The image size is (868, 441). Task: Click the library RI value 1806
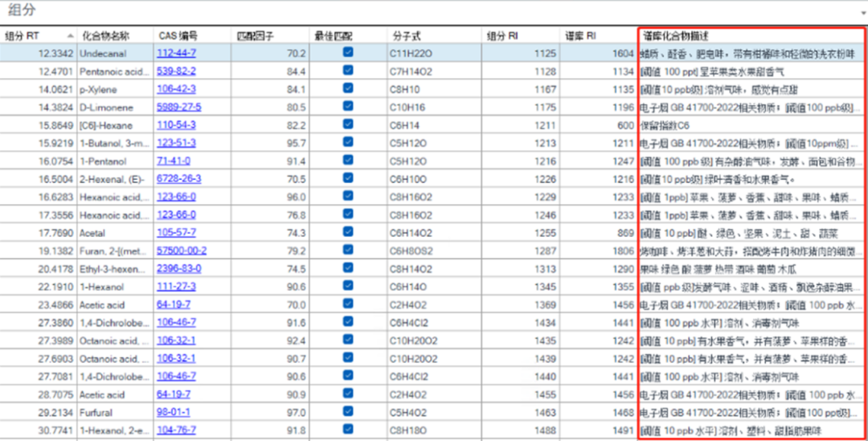point(624,251)
